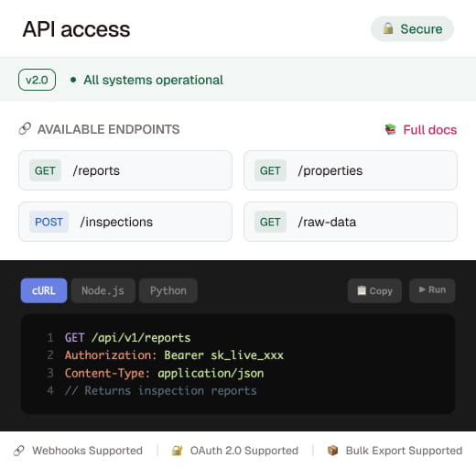Click 'Webhooks Supported' footer text
The width and height of the screenshot is (476, 469).
click(x=87, y=451)
